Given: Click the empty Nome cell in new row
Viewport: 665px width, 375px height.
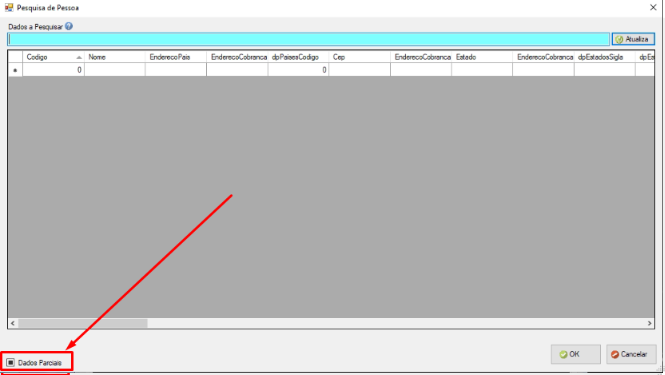Looking at the screenshot, I should point(115,70).
